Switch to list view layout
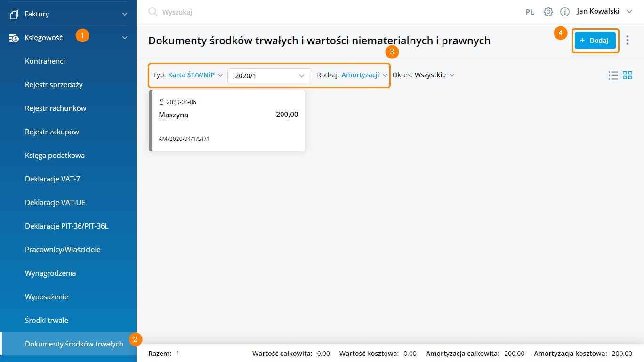 (613, 75)
